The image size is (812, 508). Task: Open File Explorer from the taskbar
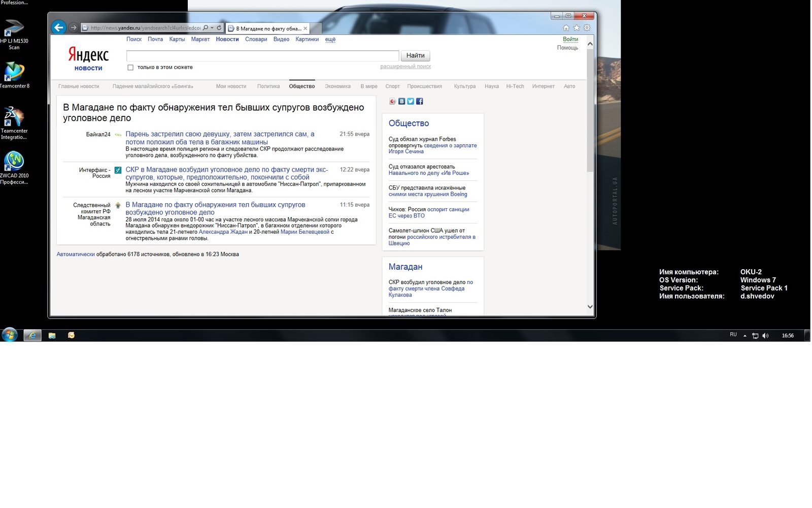52,335
